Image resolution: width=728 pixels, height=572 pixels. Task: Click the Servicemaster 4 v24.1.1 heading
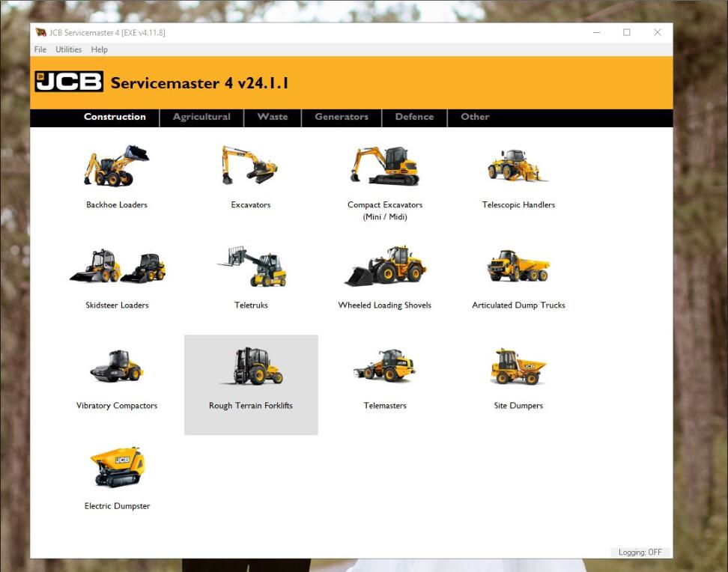tap(200, 83)
